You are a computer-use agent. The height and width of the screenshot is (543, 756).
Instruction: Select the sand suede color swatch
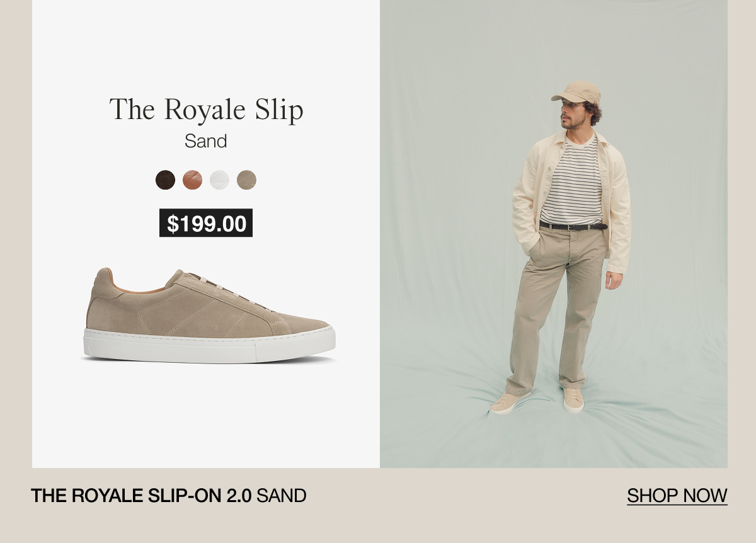246,180
